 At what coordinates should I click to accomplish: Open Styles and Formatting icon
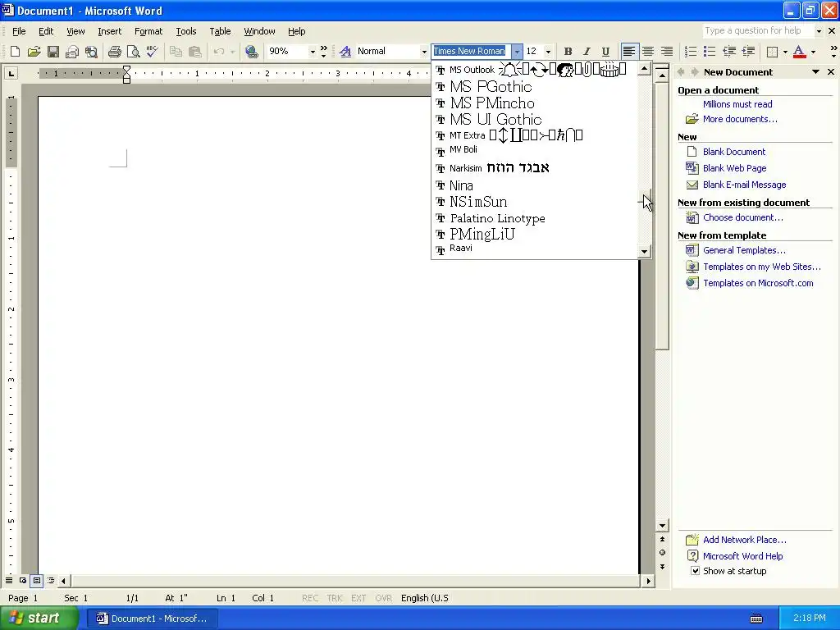point(345,52)
